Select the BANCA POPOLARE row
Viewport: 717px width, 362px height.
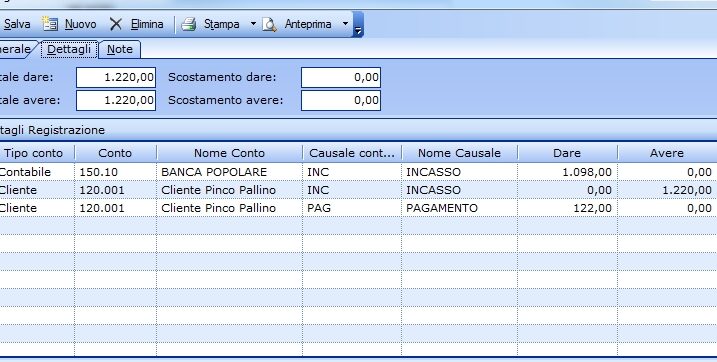pos(358,172)
